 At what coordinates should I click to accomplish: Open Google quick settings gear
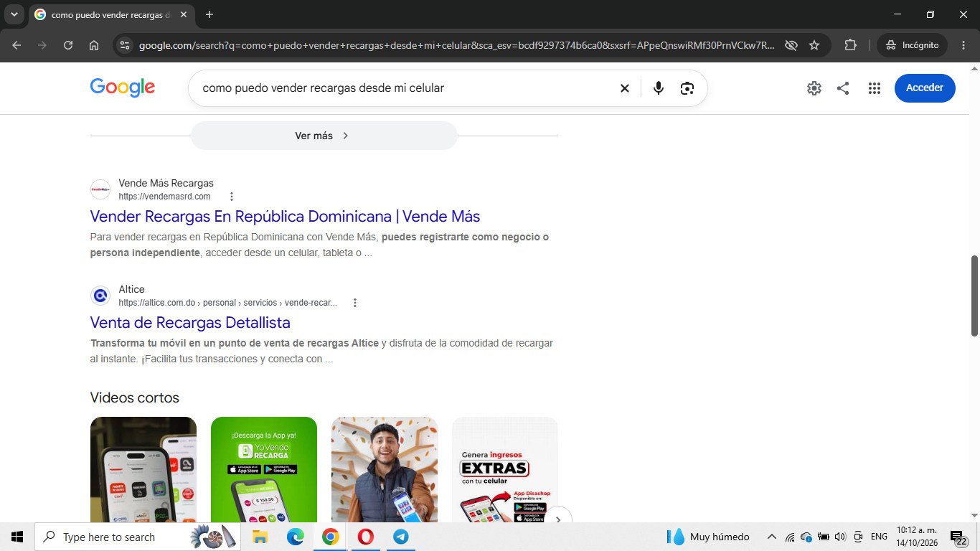click(814, 88)
